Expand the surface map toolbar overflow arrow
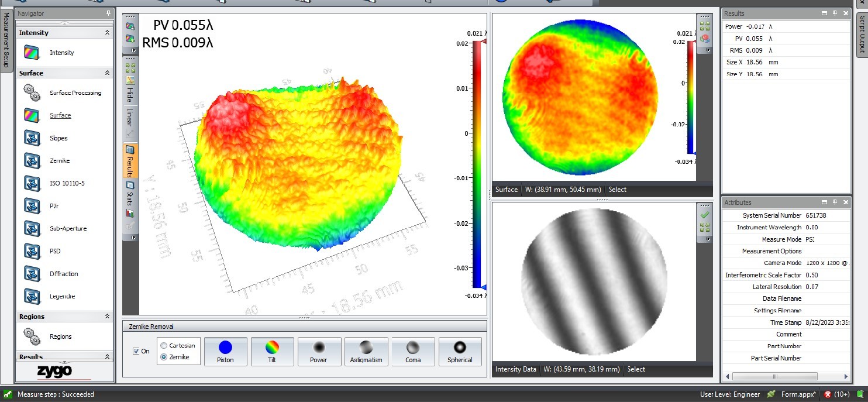Screen dimensions: 868x402 point(708,50)
